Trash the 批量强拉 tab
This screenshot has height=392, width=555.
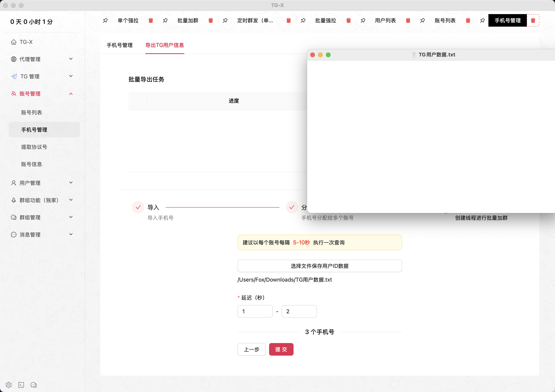point(349,21)
